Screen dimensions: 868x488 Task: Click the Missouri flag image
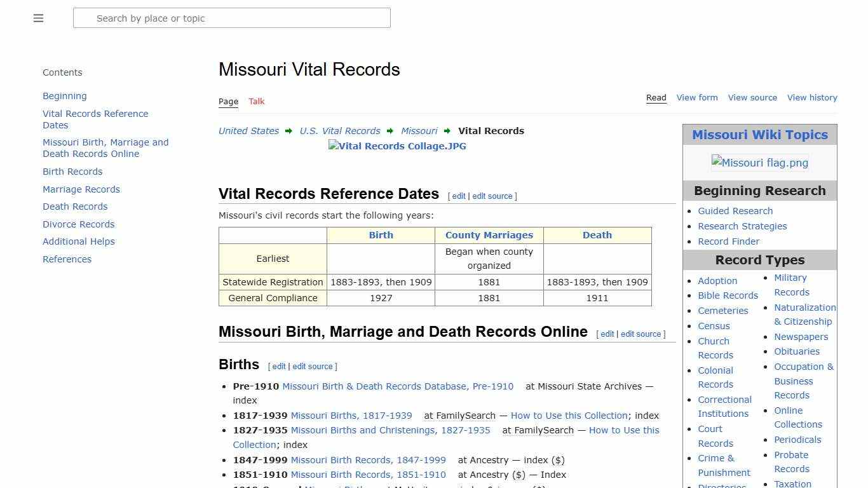click(759, 163)
